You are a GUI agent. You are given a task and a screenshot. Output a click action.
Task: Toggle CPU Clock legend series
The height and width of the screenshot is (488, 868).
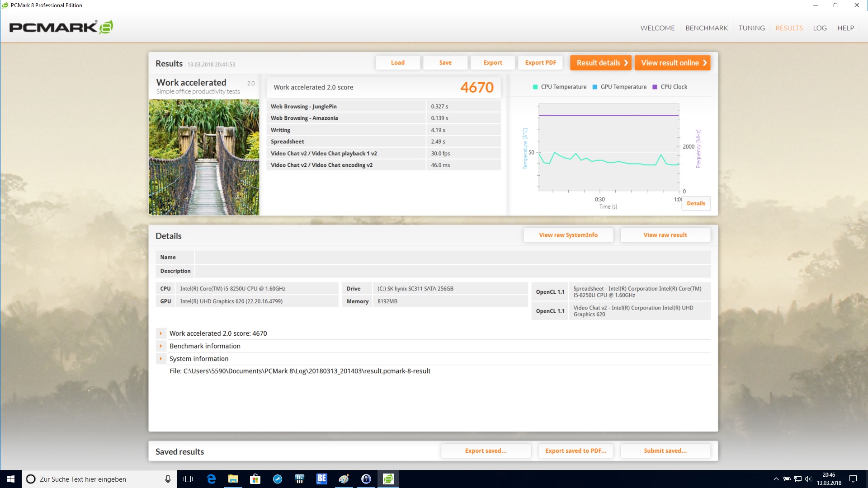pyautogui.click(x=670, y=87)
